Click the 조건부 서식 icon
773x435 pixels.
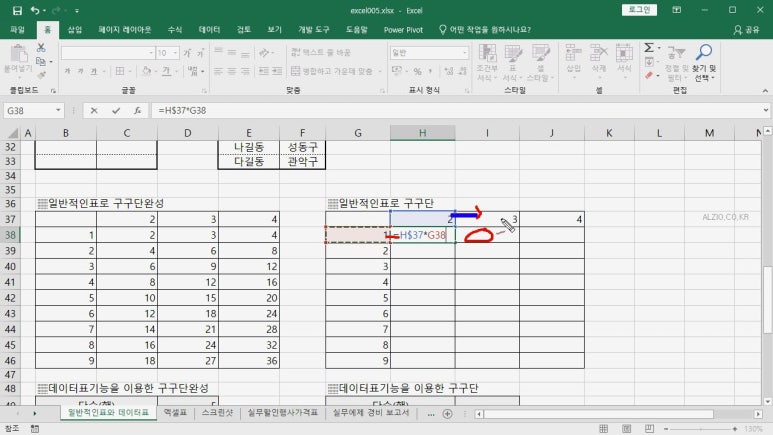(486, 60)
